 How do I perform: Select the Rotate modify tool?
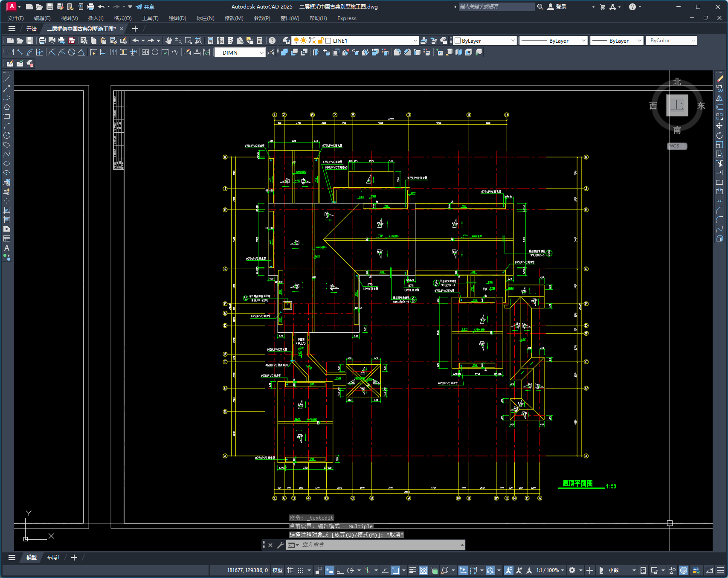(719, 135)
